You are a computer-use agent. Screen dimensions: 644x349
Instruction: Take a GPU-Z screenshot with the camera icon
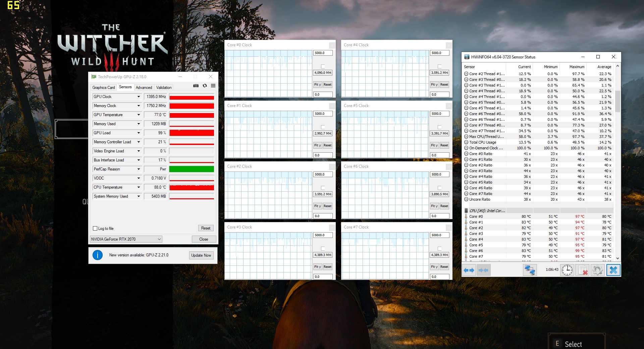click(196, 86)
